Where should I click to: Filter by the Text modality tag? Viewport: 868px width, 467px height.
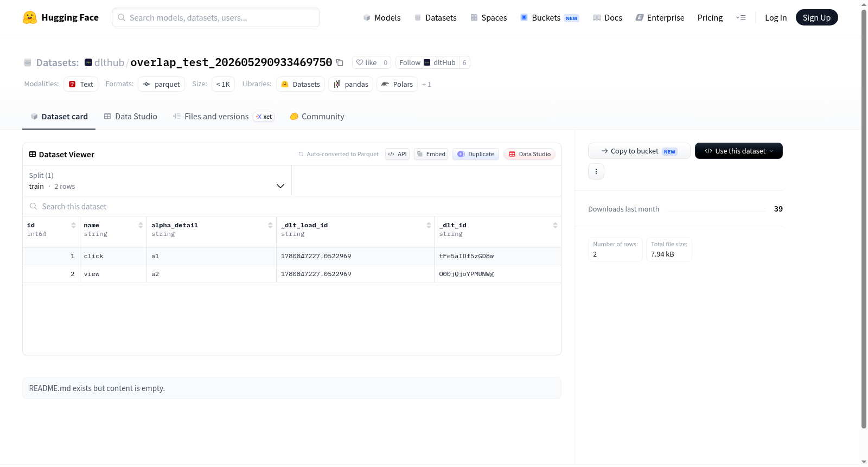pos(81,84)
